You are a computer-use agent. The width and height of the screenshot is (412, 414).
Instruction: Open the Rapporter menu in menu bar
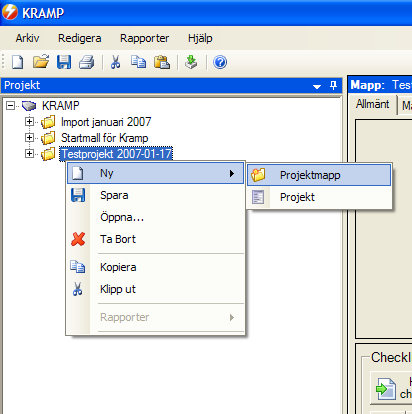tap(144, 38)
